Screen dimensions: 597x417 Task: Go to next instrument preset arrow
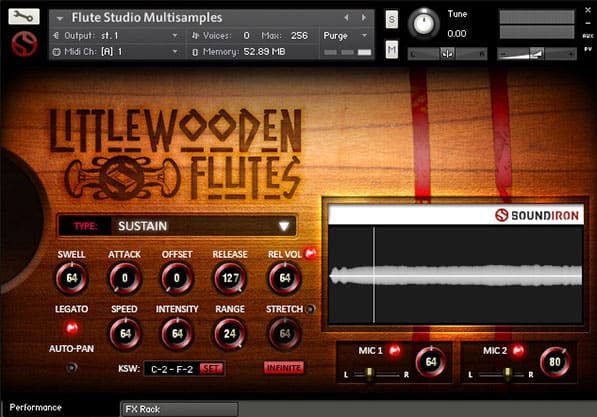coord(364,18)
